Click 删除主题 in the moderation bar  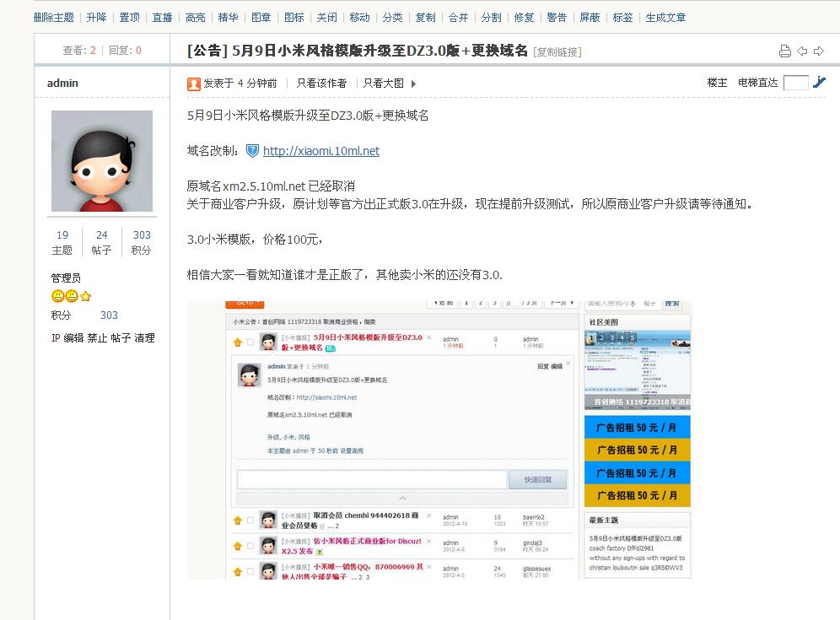click(54, 18)
